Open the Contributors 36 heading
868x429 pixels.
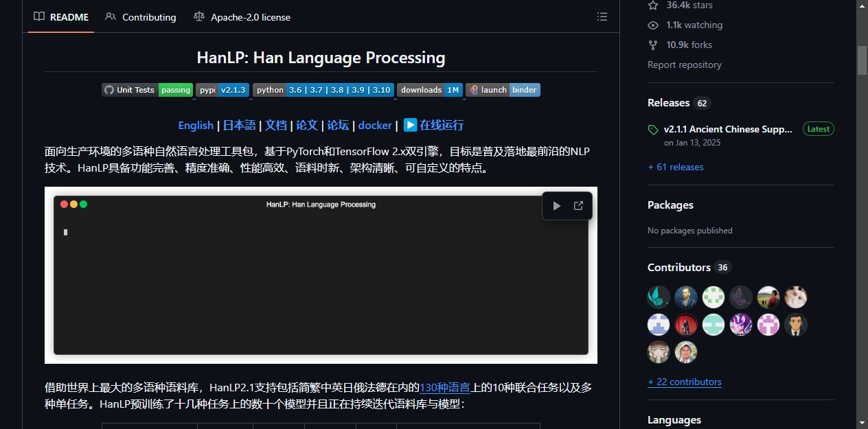coord(688,268)
